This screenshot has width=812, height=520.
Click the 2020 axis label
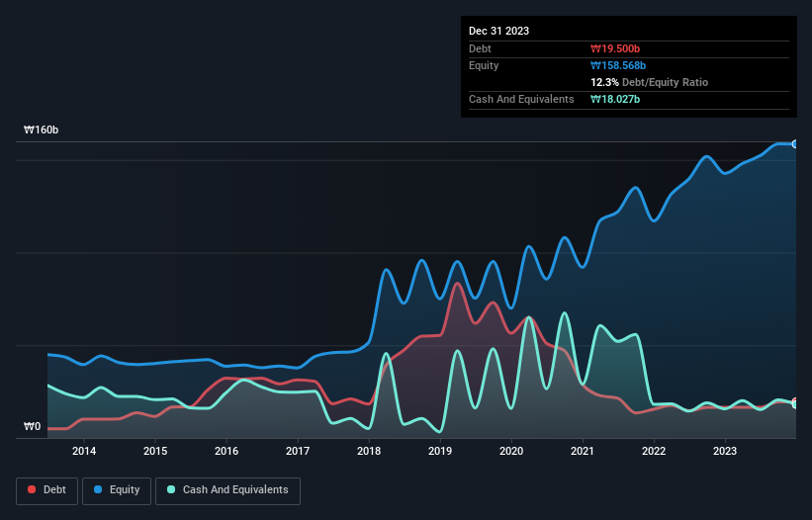(511, 451)
